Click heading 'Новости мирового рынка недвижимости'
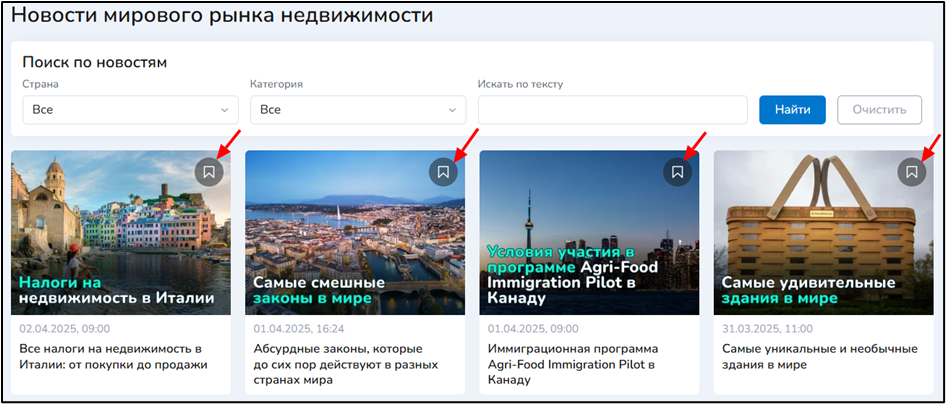Viewport: 946px width, 404px height. tap(223, 15)
